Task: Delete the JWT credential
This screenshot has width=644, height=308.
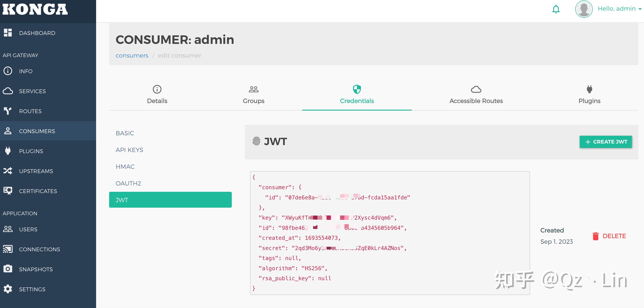Action: 609,236
